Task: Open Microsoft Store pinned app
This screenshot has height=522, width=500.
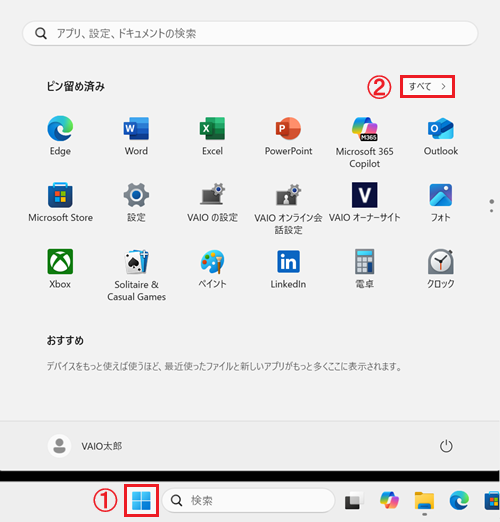Action: point(60,202)
